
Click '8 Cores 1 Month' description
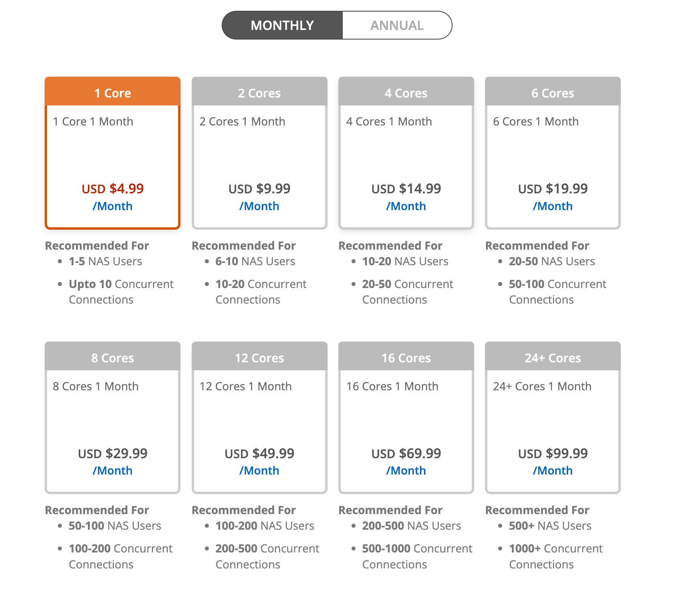click(95, 386)
